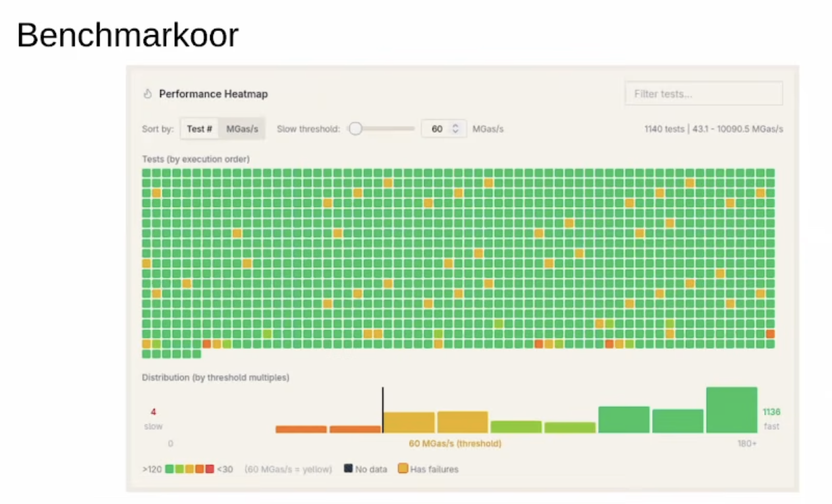Click the green ">120" legend swatch
Viewport: 832px width, 504px height.
click(168, 469)
